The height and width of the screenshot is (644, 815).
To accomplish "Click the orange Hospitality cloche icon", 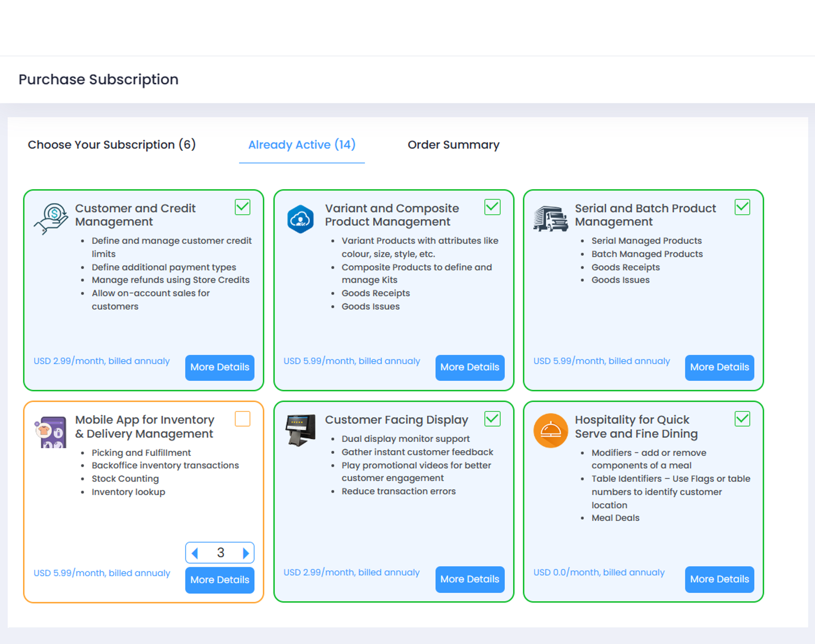I will pyautogui.click(x=550, y=430).
